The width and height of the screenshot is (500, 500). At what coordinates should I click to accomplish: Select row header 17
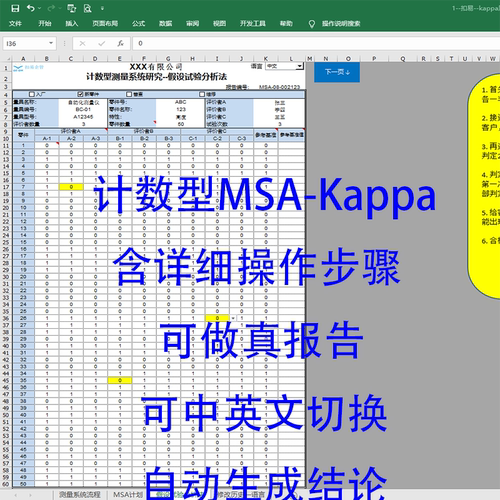click(6, 187)
